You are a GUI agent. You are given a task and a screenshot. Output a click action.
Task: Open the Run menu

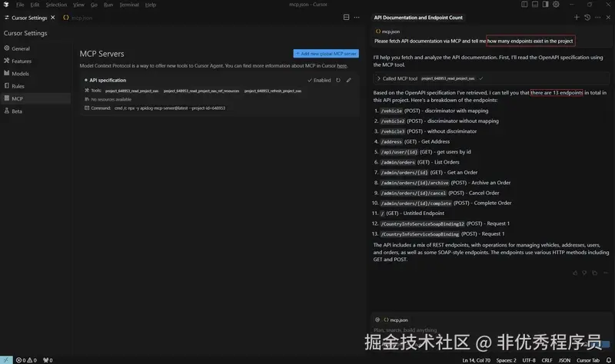coord(108,5)
